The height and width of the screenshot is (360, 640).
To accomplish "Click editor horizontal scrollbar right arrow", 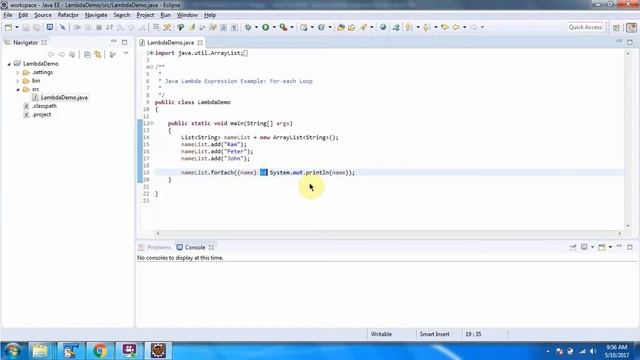I will tap(620, 233).
